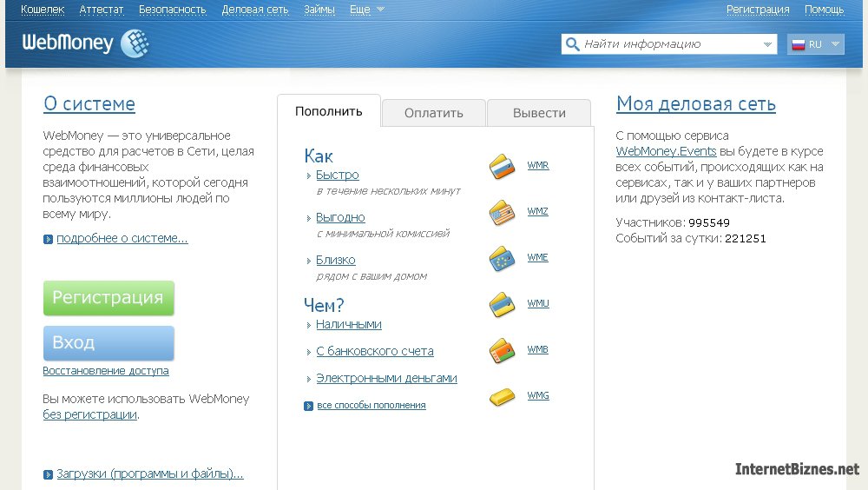Viewport: 868px width, 490px height.
Task: Open the RU language dropdown arrow
Action: click(x=835, y=43)
